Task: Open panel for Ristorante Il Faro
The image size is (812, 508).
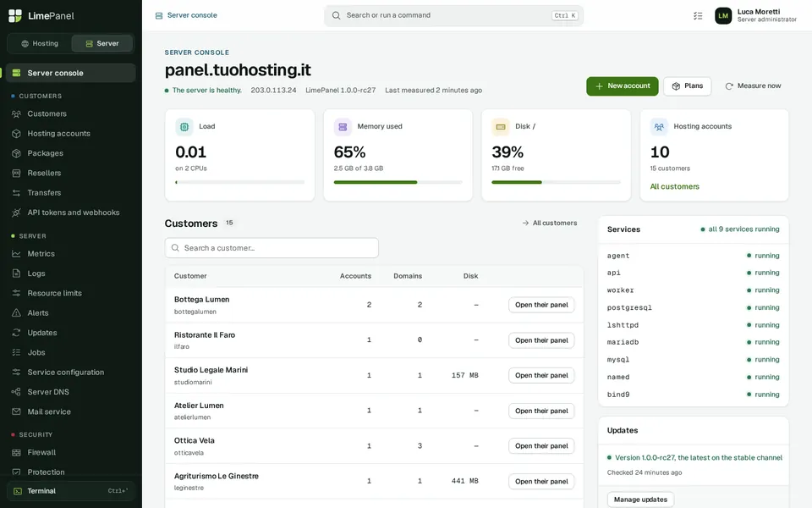Action: (x=541, y=340)
